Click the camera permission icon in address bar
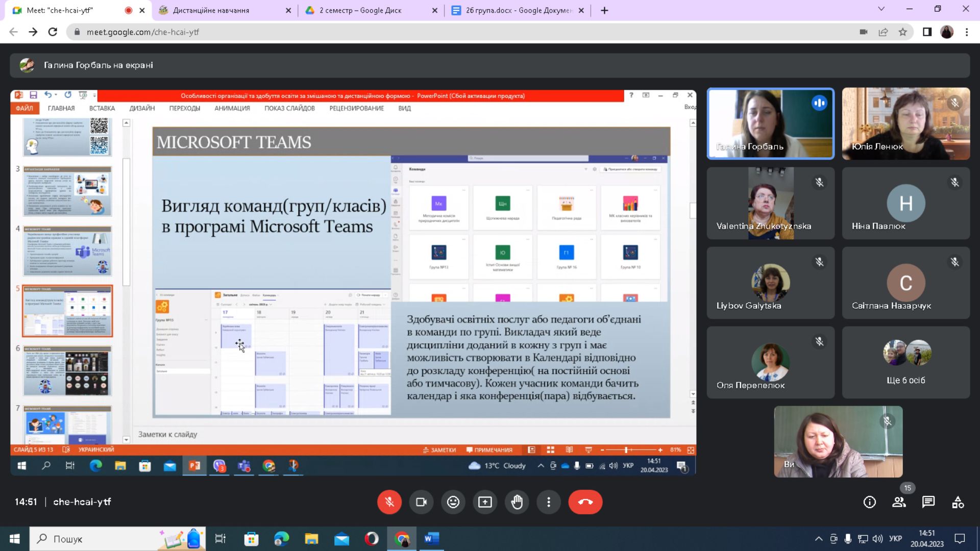This screenshot has width=980, height=551. point(864,32)
